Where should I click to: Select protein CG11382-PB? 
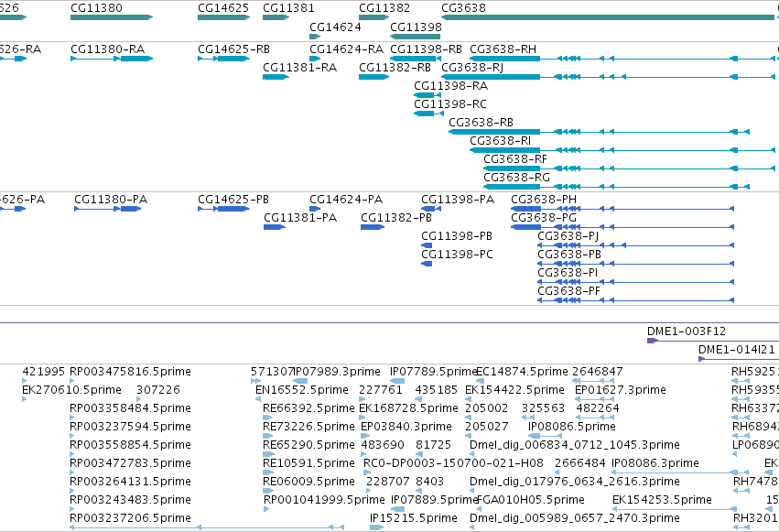pyautogui.click(x=373, y=227)
